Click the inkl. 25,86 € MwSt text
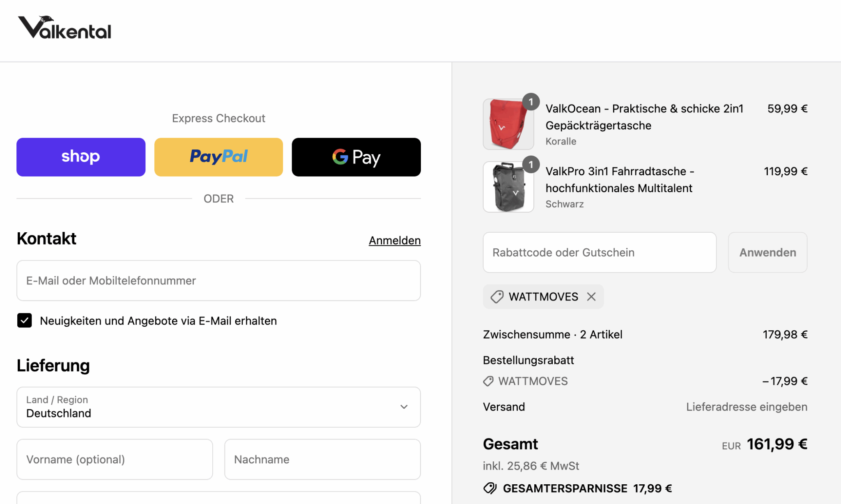Viewport: 841px width, 504px height. (x=531, y=466)
